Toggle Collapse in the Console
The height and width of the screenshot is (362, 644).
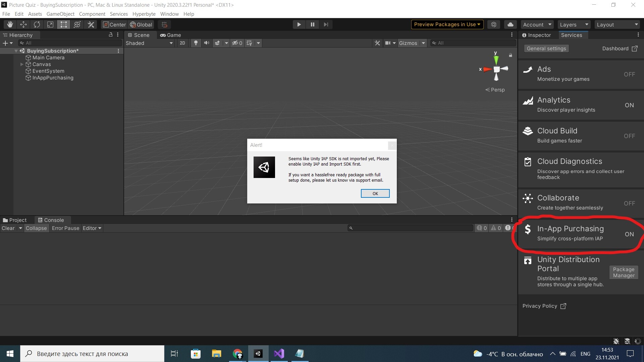36,228
